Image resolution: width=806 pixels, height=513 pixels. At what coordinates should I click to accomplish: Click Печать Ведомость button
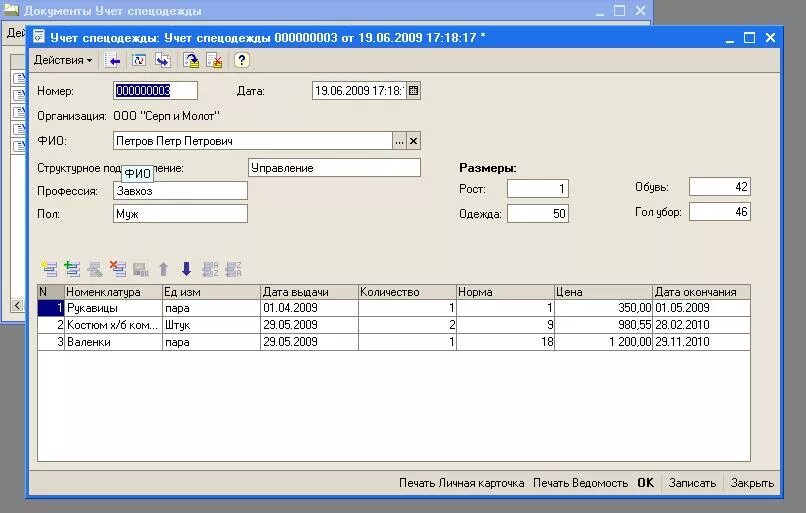point(580,483)
